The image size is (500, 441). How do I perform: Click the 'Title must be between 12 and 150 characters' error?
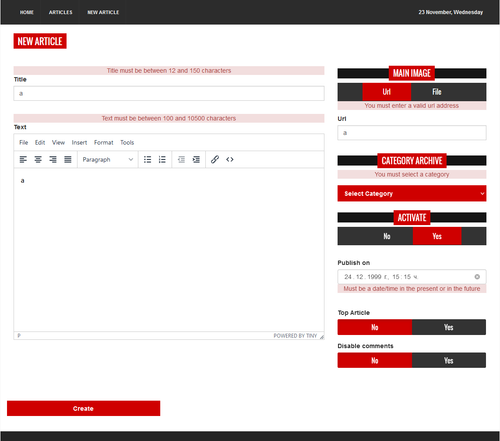click(x=169, y=71)
